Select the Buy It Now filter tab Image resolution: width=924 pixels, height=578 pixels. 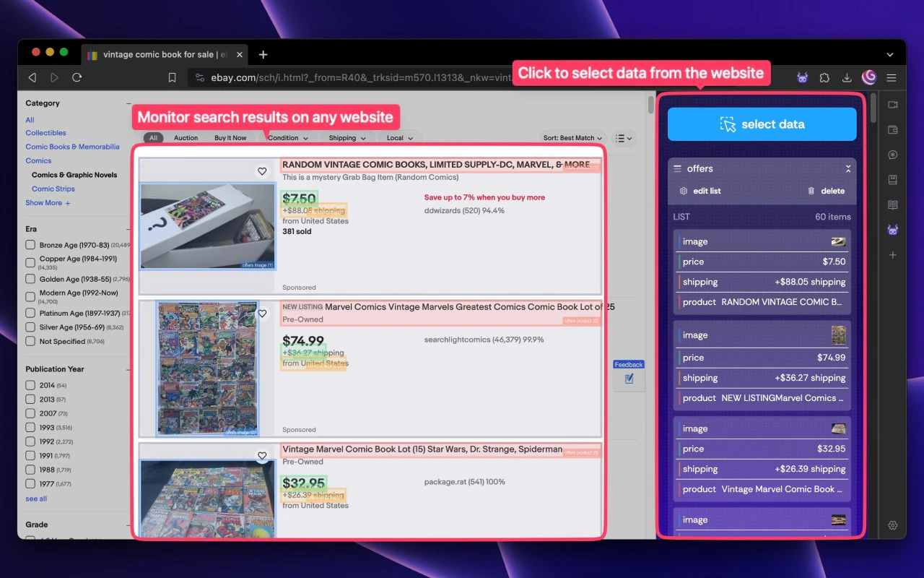pyautogui.click(x=230, y=138)
